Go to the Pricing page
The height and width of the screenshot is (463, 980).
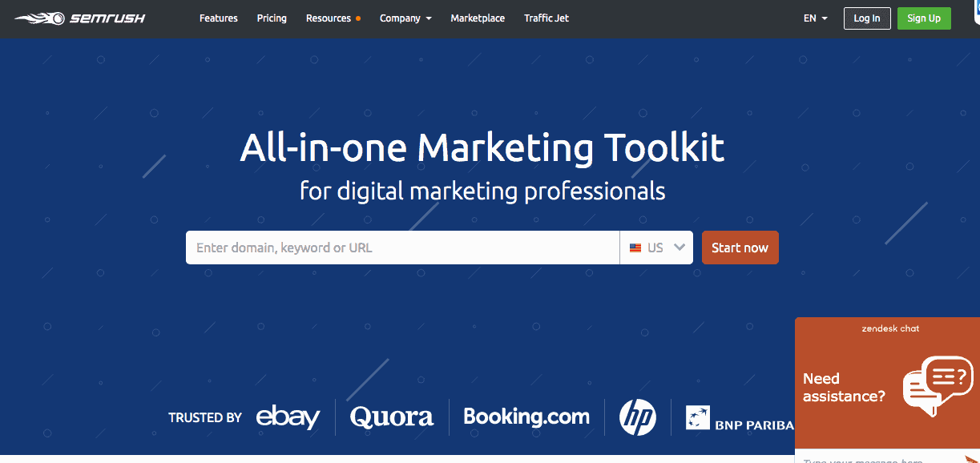pos(272,18)
